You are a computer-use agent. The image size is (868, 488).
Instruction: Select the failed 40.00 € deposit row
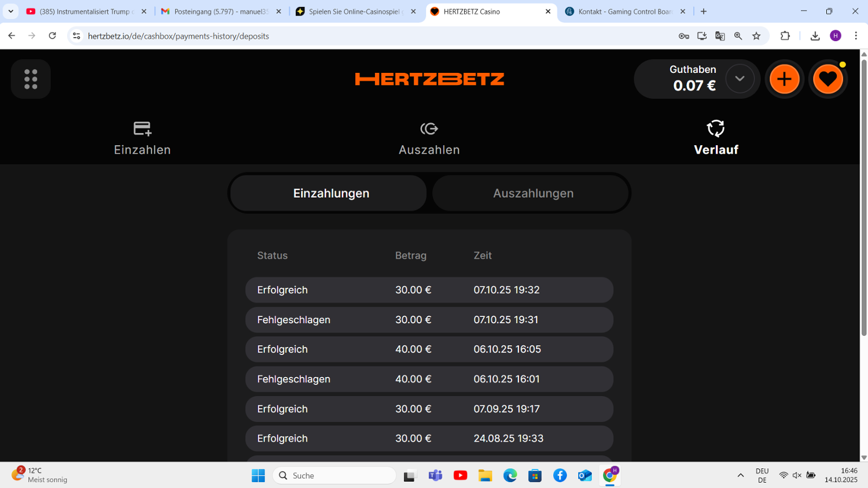(429, 379)
